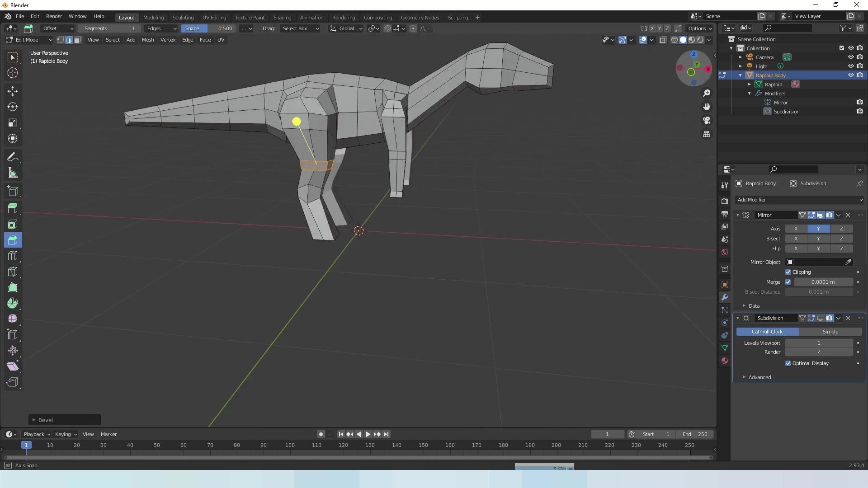Open the Mesh menu in viewport header
The height and width of the screenshot is (488, 868).
click(x=148, y=40)
